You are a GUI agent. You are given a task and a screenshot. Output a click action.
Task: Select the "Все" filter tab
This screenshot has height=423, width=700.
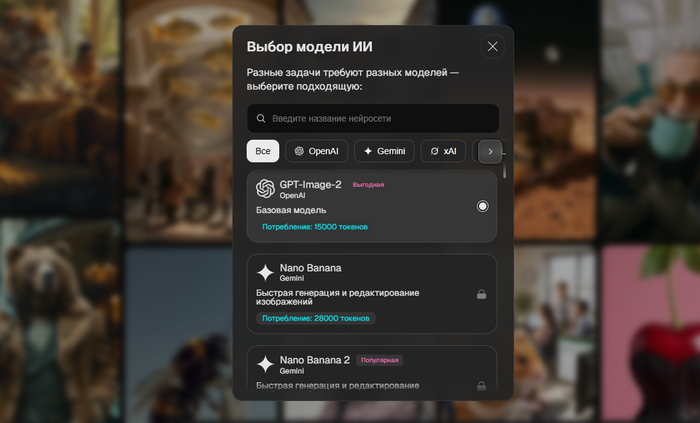[x=263, y=151]
